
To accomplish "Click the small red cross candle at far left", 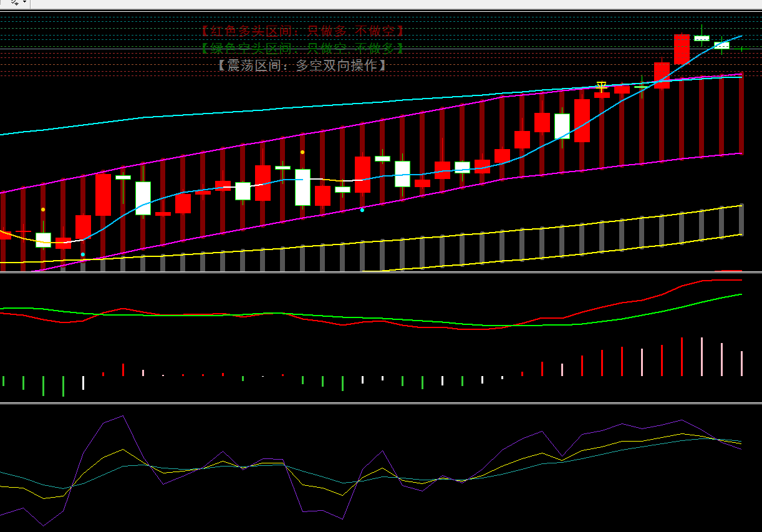I will tap(23, 231).
